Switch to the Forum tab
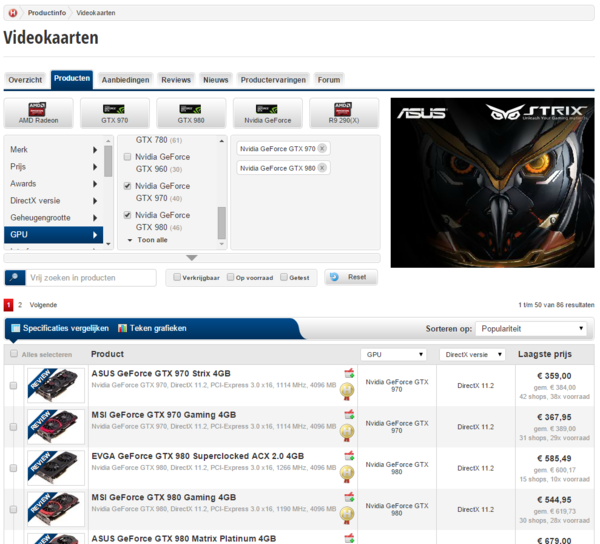 (x=329, y=80)
